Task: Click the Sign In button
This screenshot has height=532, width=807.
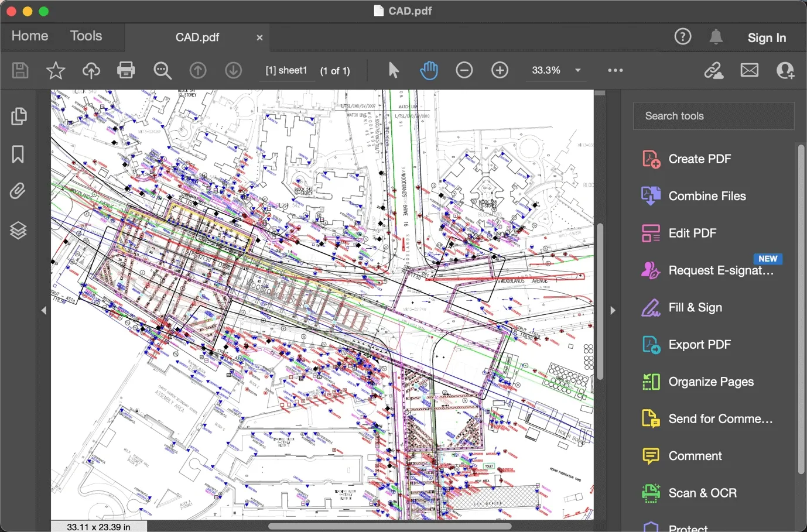Action: coord(767,38)
